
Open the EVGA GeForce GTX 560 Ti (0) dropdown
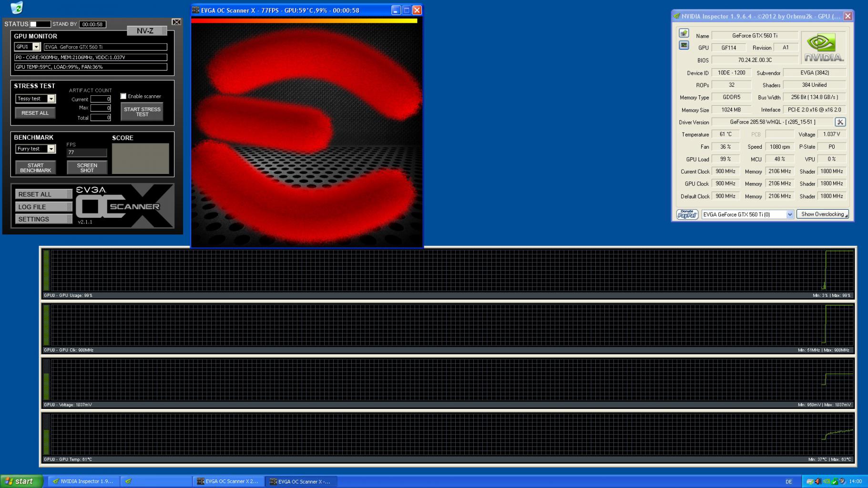coord(747,214)
